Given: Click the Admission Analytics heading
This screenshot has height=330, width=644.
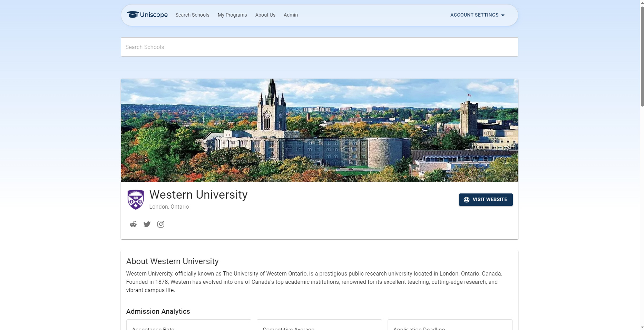Looking at the screenshot, I should [x=158, y=311].
